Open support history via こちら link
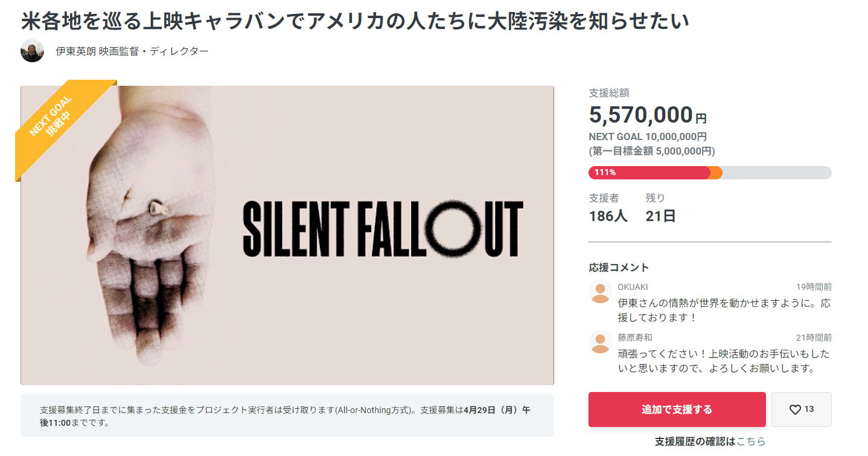Viewport: 868px width, 456px height. (x=751, y=442)
